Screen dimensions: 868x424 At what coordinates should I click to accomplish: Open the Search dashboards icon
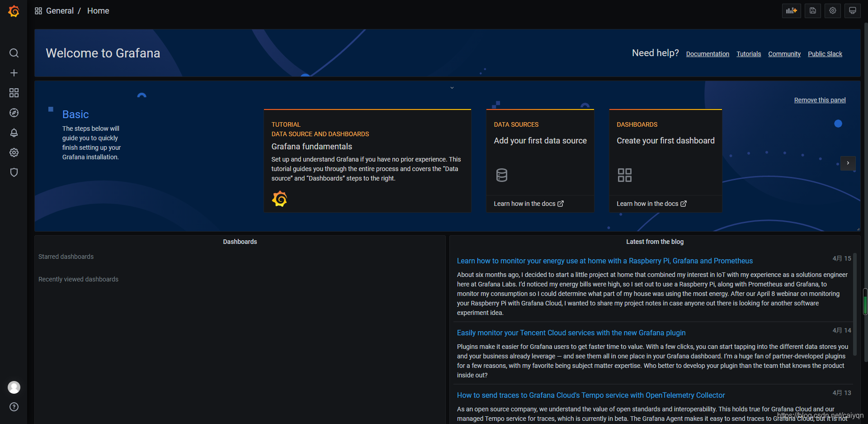[14, 53]
